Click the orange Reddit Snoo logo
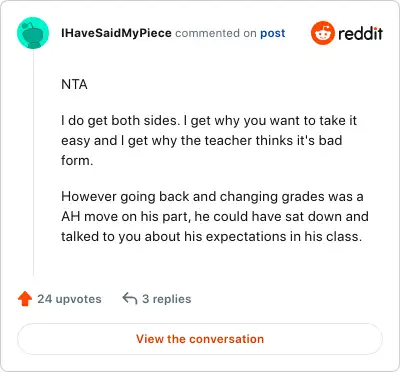This screenshot has width=400, height=372. coord(323,33)
